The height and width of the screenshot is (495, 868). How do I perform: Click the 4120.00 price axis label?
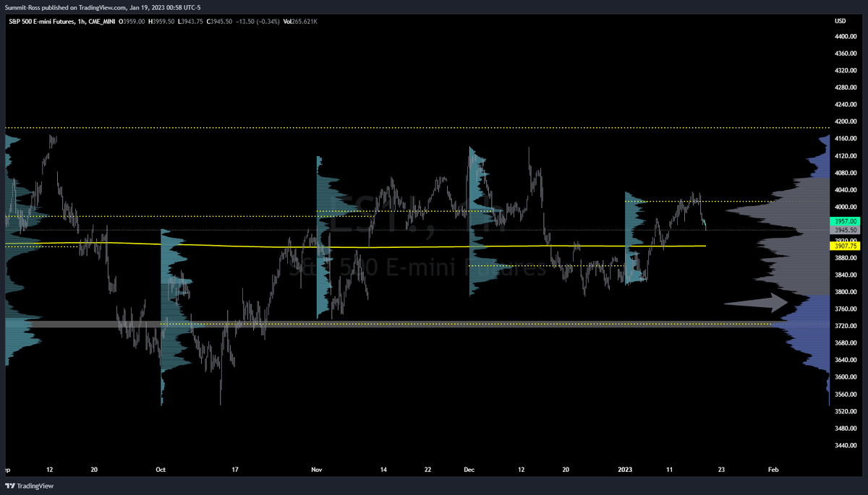point(845,156)
